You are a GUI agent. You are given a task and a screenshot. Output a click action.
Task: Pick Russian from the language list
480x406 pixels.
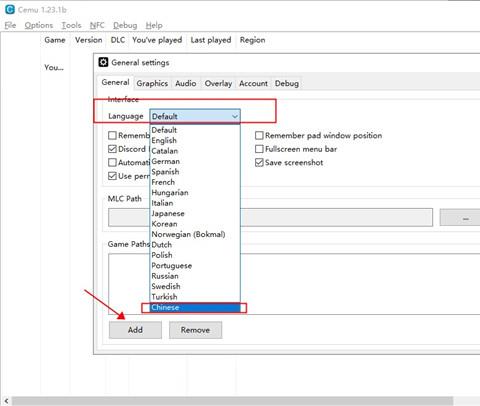[195, 276]
